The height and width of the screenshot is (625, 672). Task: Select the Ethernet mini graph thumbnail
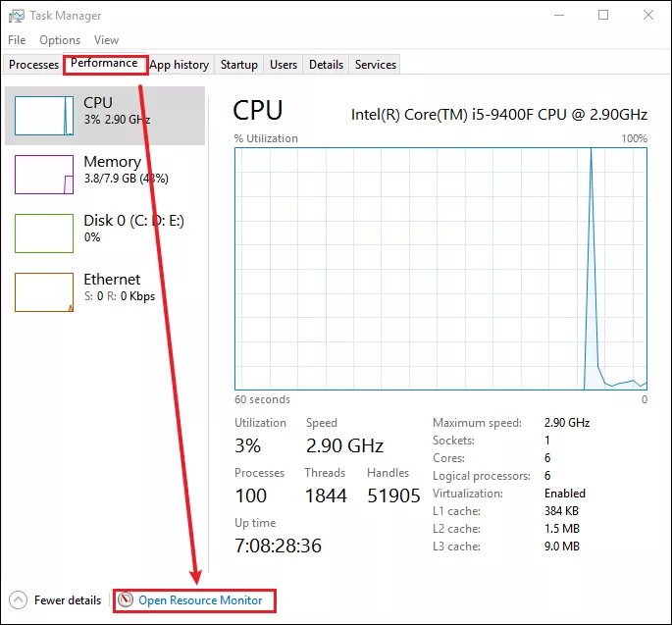point(44,292)
